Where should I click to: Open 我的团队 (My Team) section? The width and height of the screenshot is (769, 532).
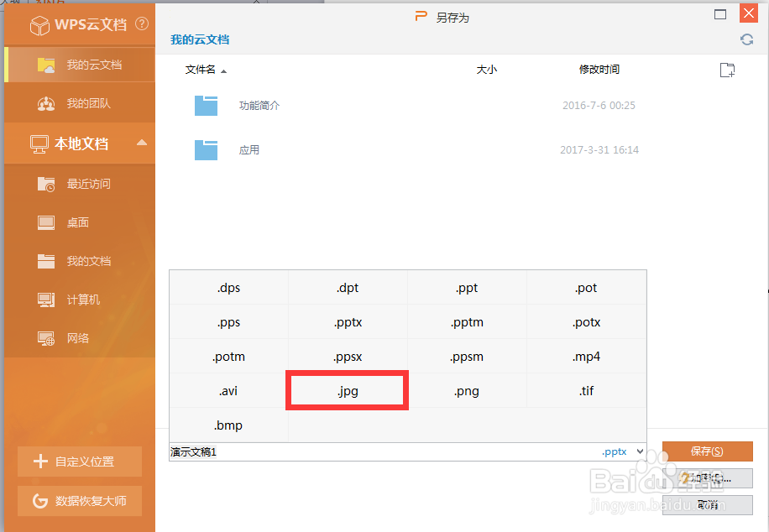[x=80, y=103]
